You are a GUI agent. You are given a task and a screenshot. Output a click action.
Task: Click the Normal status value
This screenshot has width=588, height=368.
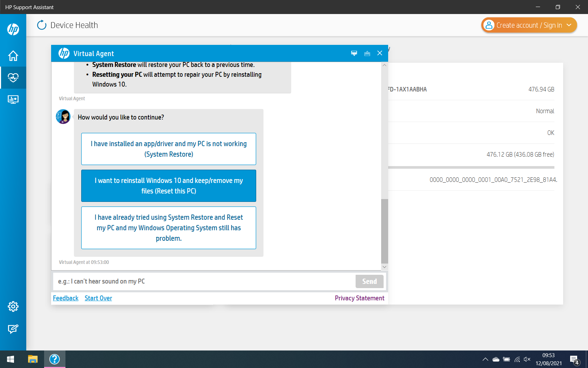point(545,111)
